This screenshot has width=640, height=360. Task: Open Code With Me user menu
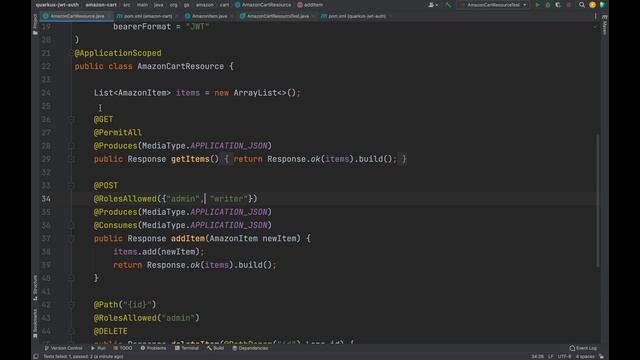[x=433, y=5]
